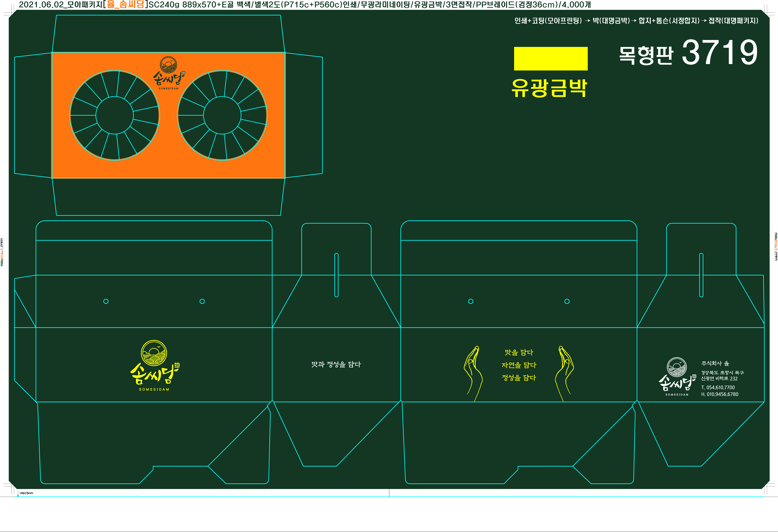
Task: Click the process flow line starting with 인쇄+코팅
Action: 636,21
